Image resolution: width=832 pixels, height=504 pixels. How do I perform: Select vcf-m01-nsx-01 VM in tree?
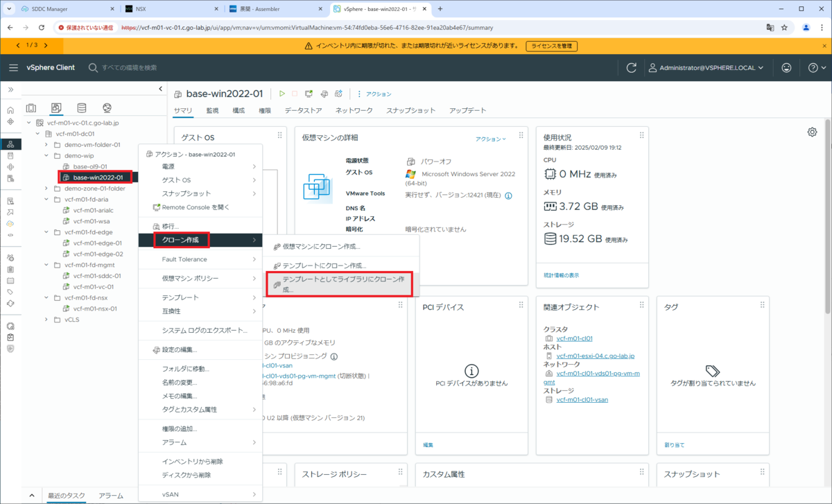pyautogui.click(x=95, y=309)
